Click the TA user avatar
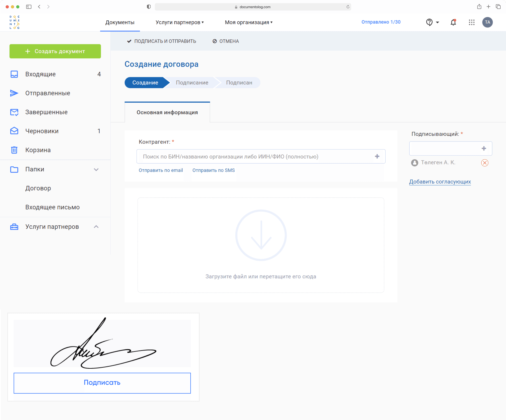 (x=487, y=22)
